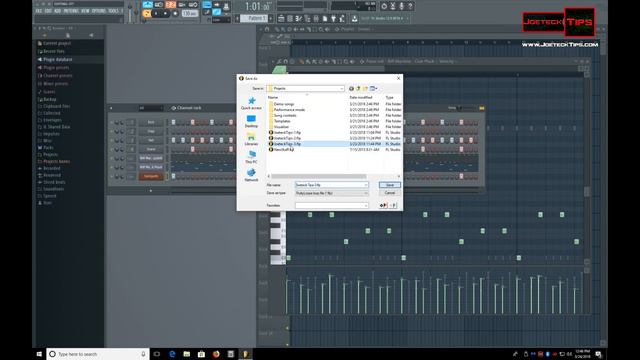Open the Demo songs folder in file list
Screen dimensions: 640x360
tap(284, 104)
